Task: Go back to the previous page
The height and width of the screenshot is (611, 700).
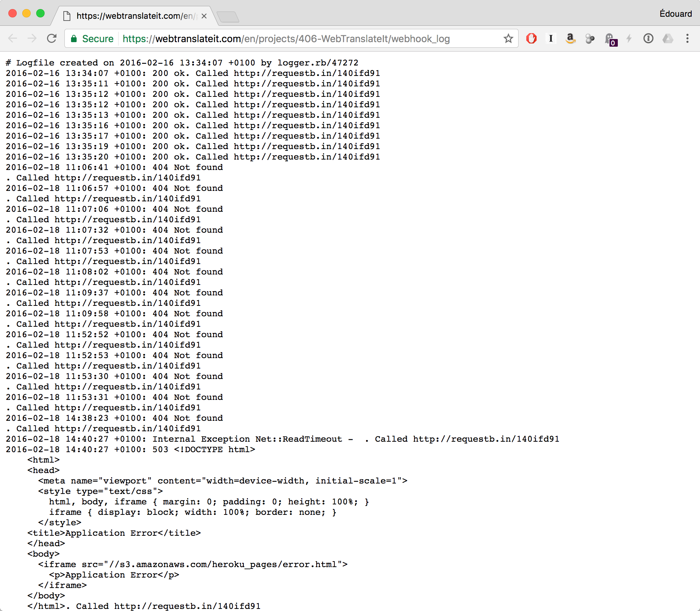Action: point(13,38)
